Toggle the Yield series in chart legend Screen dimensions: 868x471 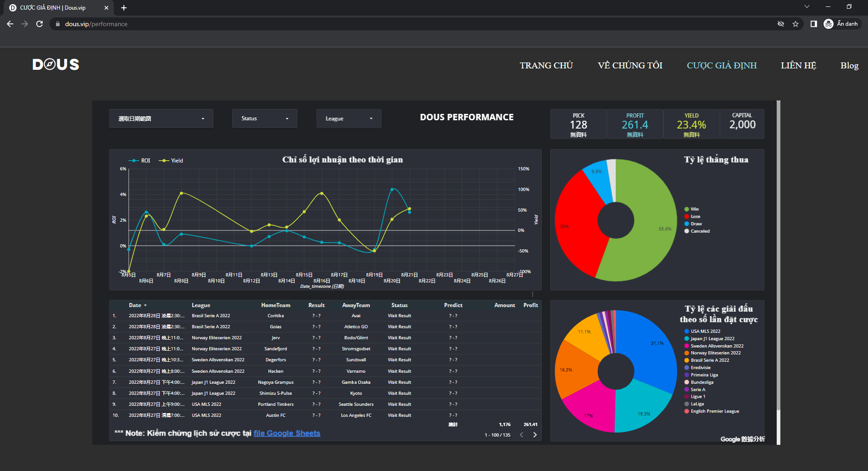coord(171,161)
